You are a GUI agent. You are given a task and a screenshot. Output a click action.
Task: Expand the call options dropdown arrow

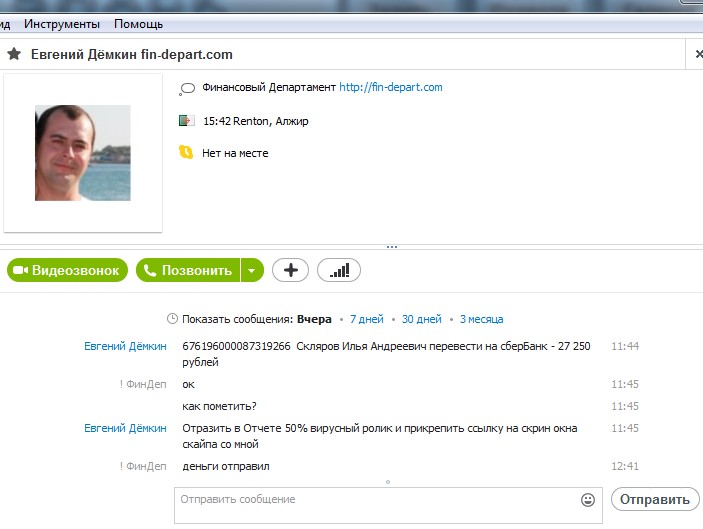click(x=252, y=270)
